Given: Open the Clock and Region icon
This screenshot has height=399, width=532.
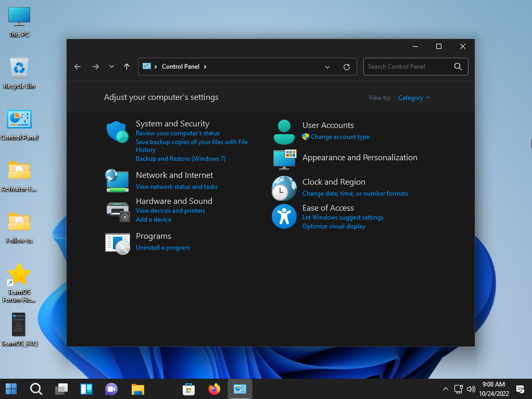Looking at the screenshot, I should (284, 188).
